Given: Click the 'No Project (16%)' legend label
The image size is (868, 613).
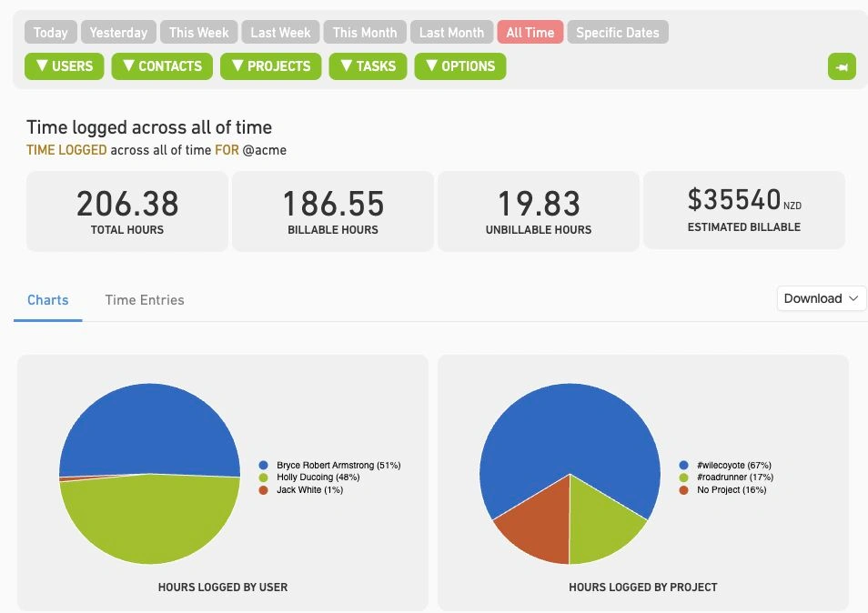Looking at the screenshot, I should (x=732, y=490).
